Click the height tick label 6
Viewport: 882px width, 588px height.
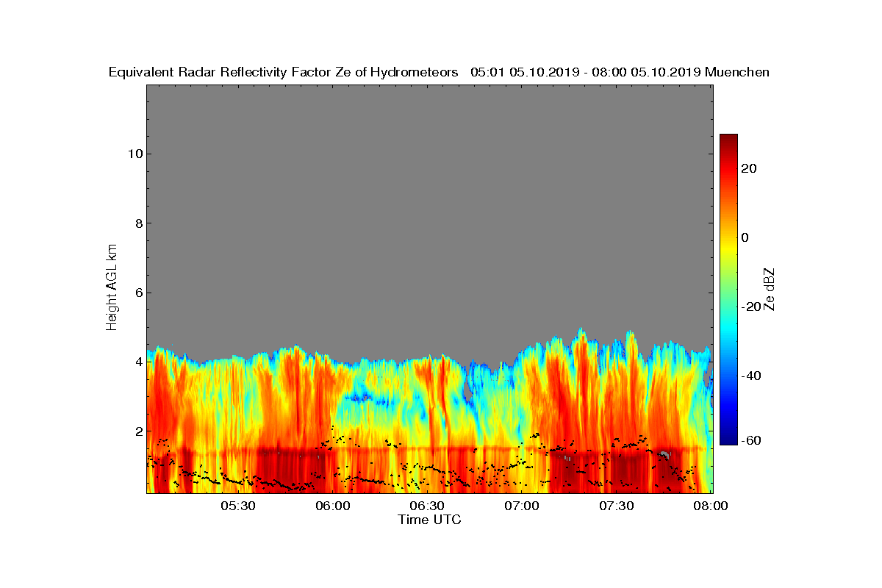pyautogui.click(x=138, y=293)
